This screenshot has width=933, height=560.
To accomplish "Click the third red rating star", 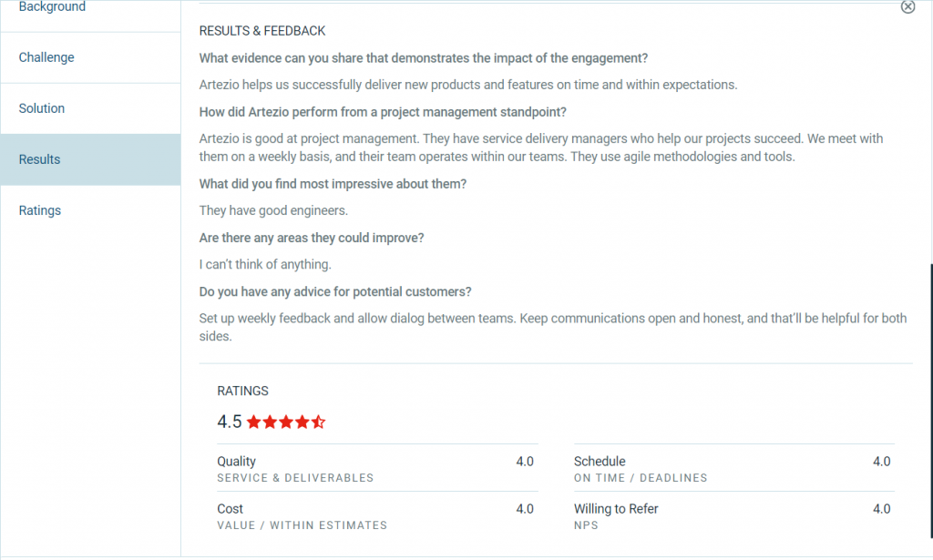I will click(x=286, y=423).
